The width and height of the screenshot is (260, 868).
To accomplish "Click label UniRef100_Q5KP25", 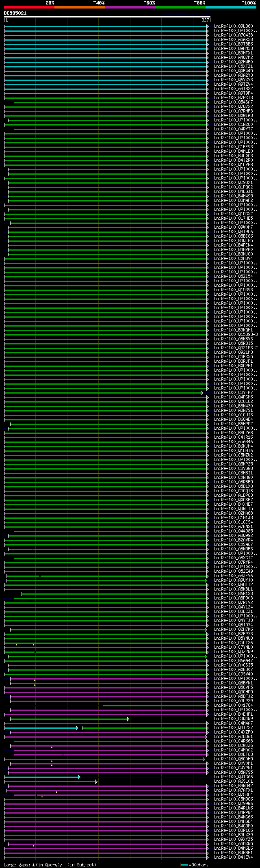I will [233, 464].
